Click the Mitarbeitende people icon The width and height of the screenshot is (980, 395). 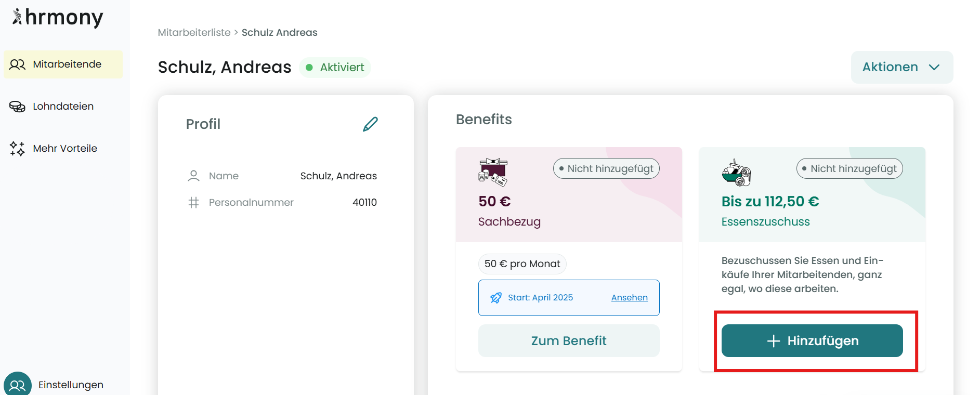point(17,64)
